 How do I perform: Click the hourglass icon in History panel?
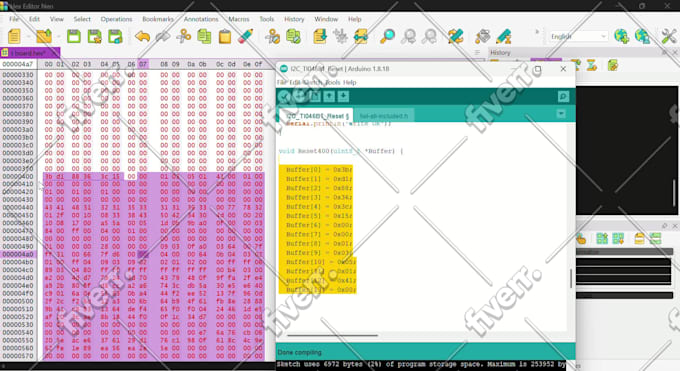592,66
